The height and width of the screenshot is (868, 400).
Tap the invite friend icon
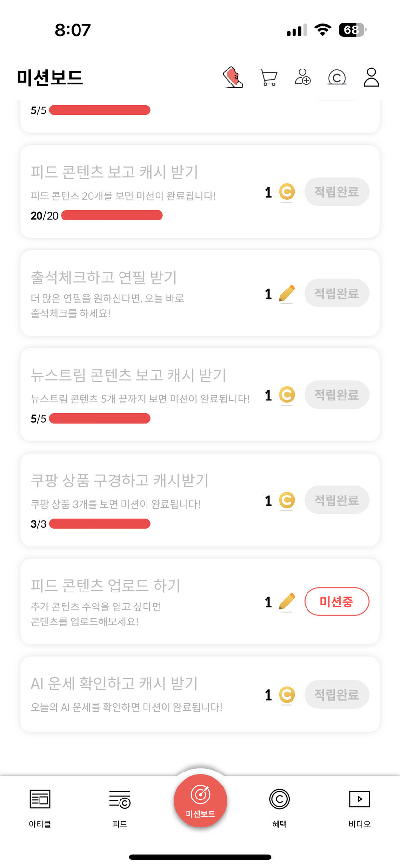pyautogui.click(x=303, y=77)
